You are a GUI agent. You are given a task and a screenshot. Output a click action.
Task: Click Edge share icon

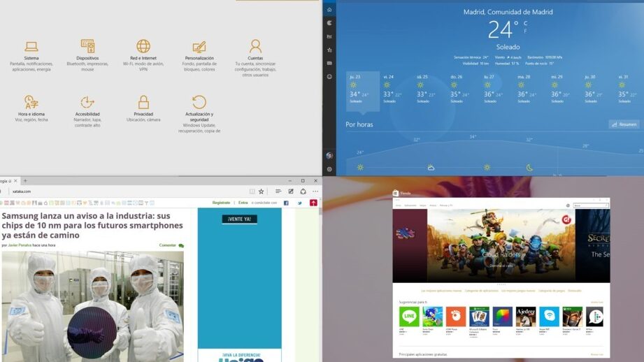(x=303, y=191)
